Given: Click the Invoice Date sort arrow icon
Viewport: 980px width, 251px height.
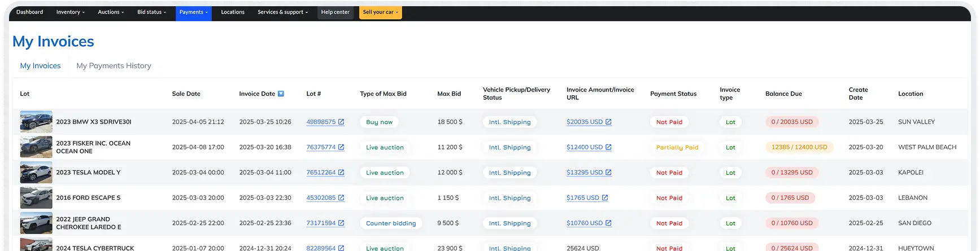Looking at the screenshot, I should 281,94.
